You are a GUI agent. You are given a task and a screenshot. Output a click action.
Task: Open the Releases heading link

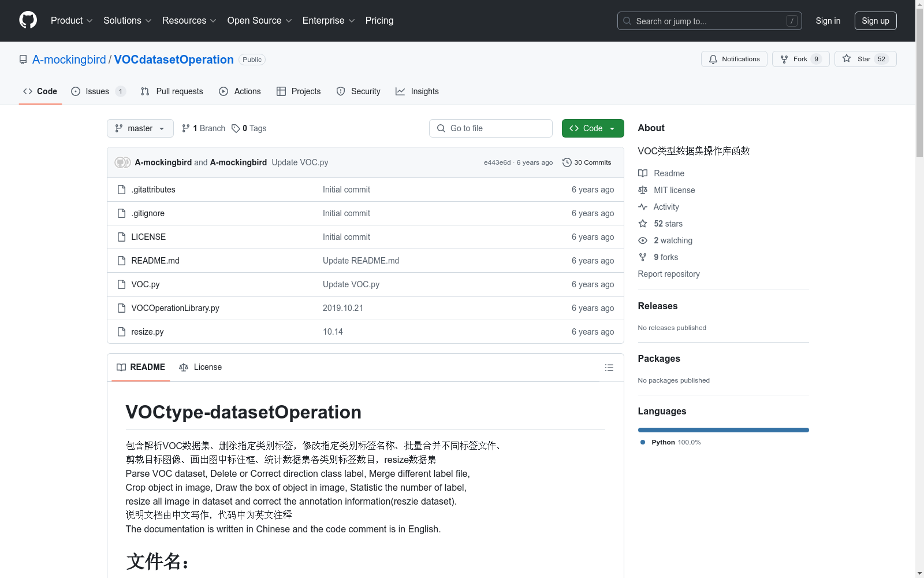(658, 306)
